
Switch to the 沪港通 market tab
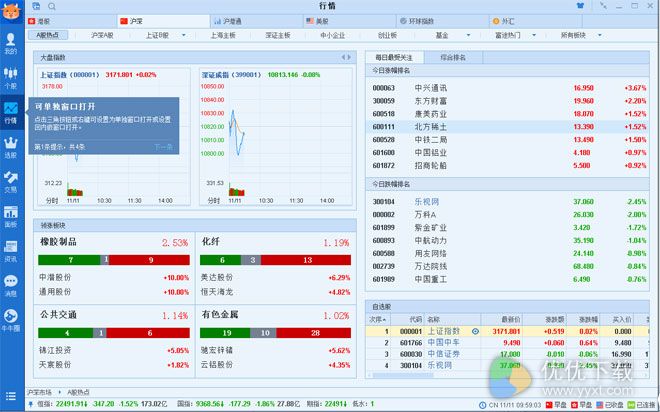256,21
